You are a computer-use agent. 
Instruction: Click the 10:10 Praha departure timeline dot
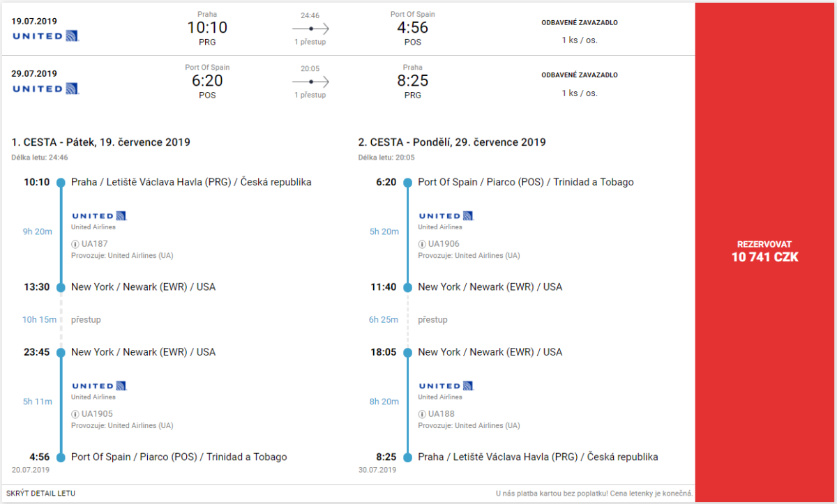point(61,183)
